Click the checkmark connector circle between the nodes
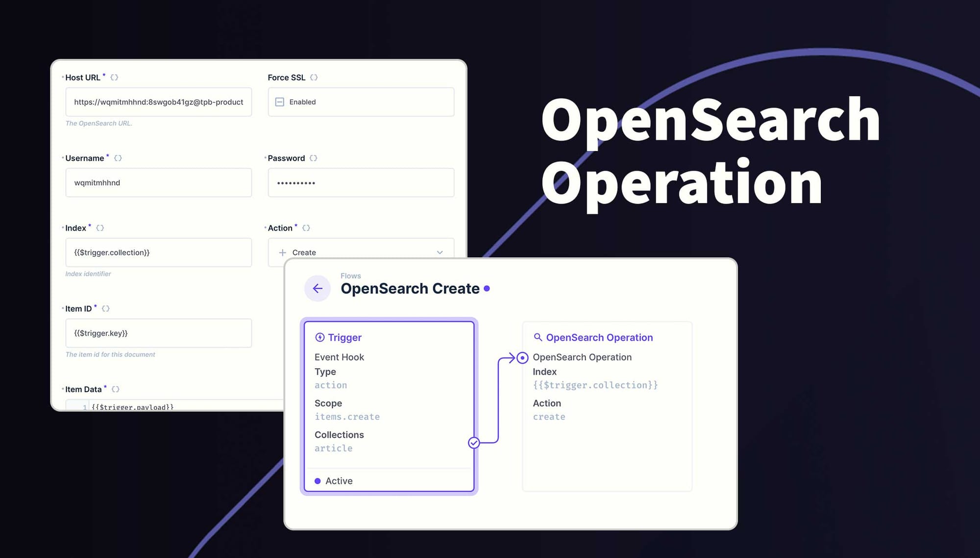The height and width of the screenshot is (558, 980). pos(473,442)
